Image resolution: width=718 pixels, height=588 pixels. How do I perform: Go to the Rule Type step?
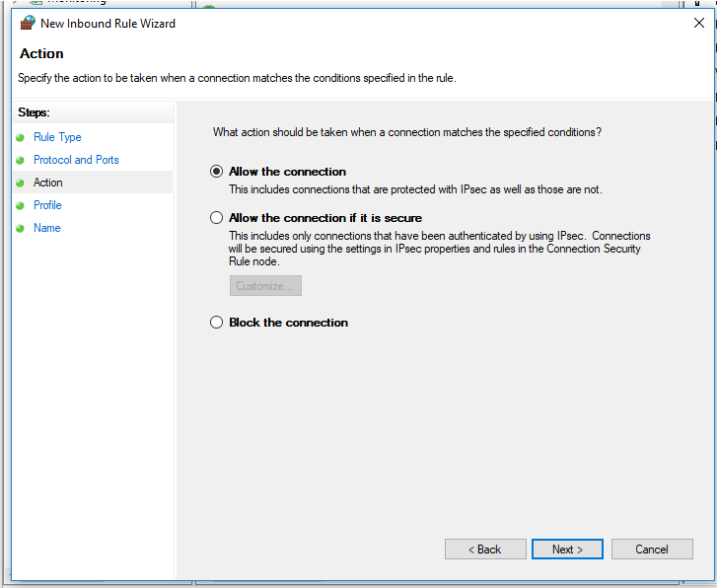pyautogui.click(x=57, y=137)
